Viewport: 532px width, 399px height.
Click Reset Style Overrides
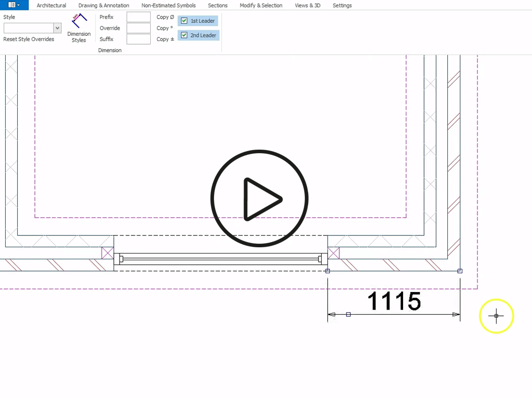pyautogui.click(x=29, y=39)
